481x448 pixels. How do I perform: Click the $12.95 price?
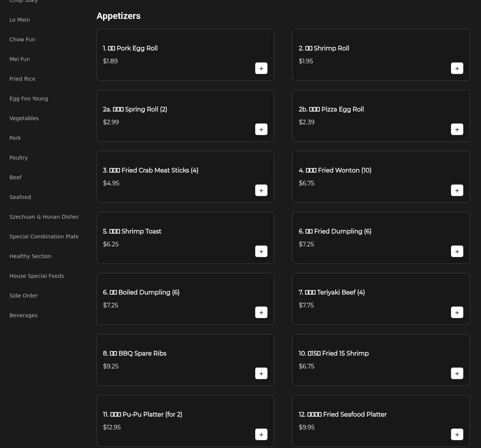(112, 427)
